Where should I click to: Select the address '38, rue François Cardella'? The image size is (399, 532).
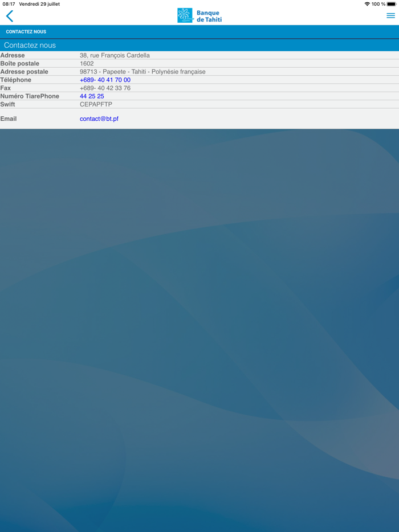115,55
